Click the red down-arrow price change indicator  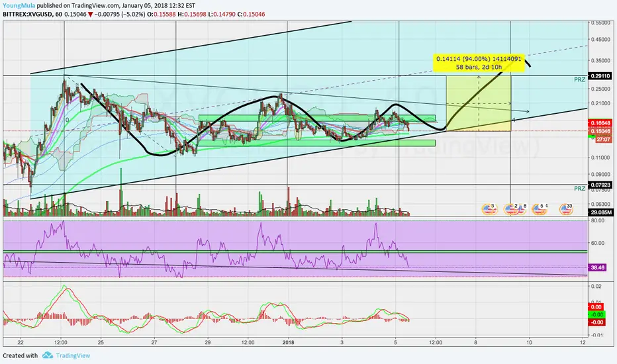(x=90, y=14)
